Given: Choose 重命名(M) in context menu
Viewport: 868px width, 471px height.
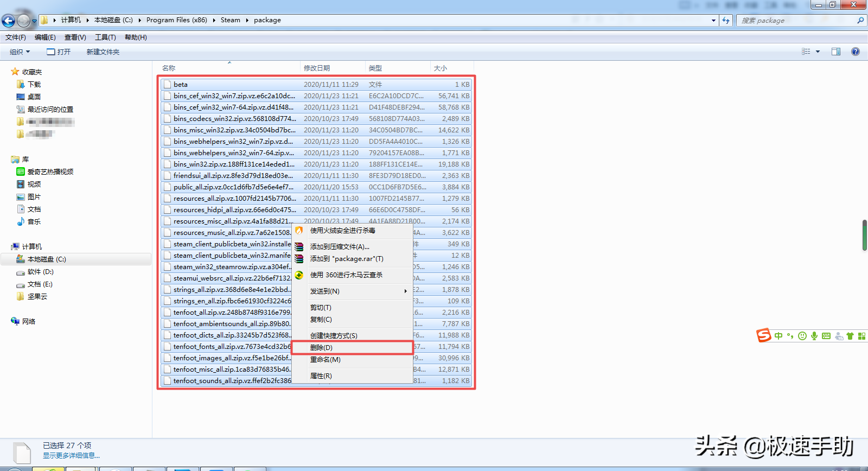Looking at the screenshot, I should [353, 360].
